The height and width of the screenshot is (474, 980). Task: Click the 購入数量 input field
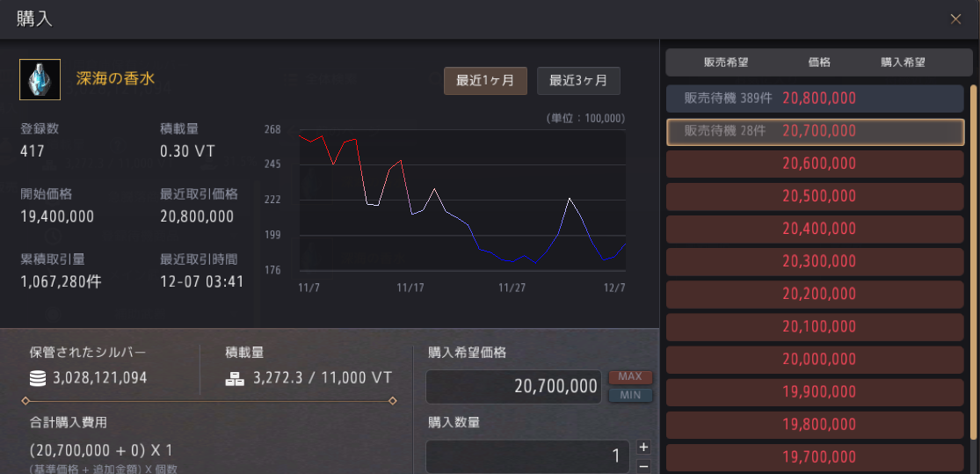526,456
